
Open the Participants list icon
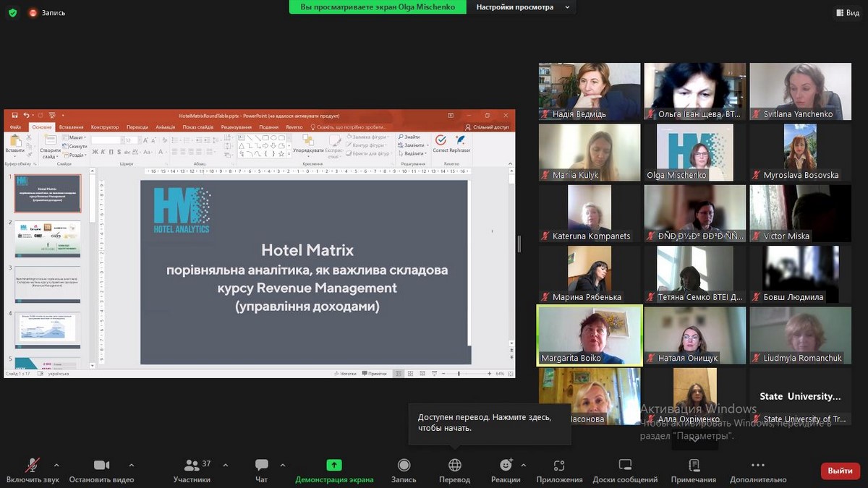click(x=192, y=465)
